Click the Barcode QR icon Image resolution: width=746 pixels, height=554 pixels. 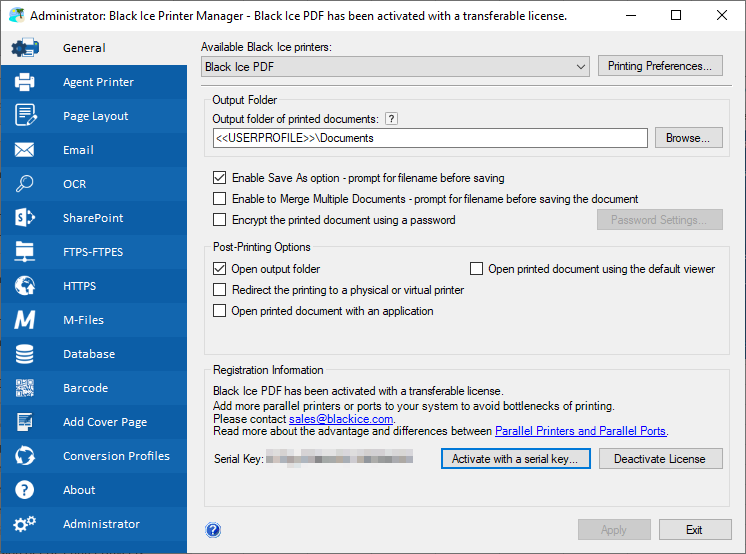click(25, 388)
